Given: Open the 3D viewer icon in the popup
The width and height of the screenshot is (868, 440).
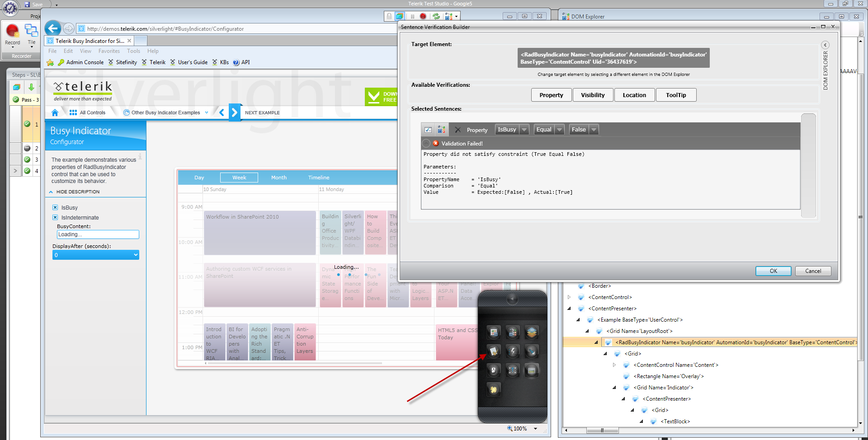Looking at the screenshot, I should (x=532, y=332).
